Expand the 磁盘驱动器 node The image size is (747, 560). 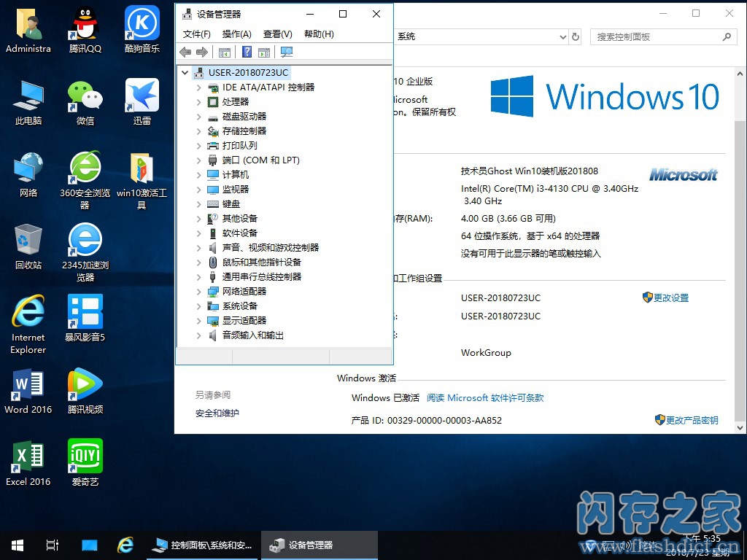point(198,117)
